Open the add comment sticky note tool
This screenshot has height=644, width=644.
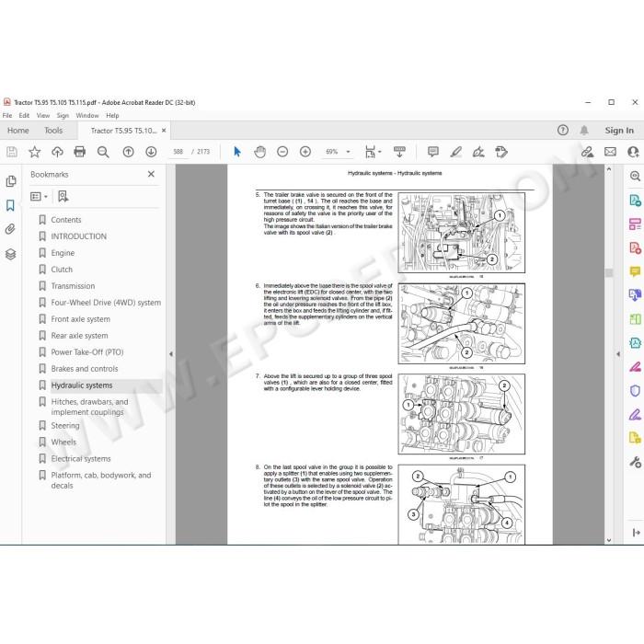click(433, 152)
